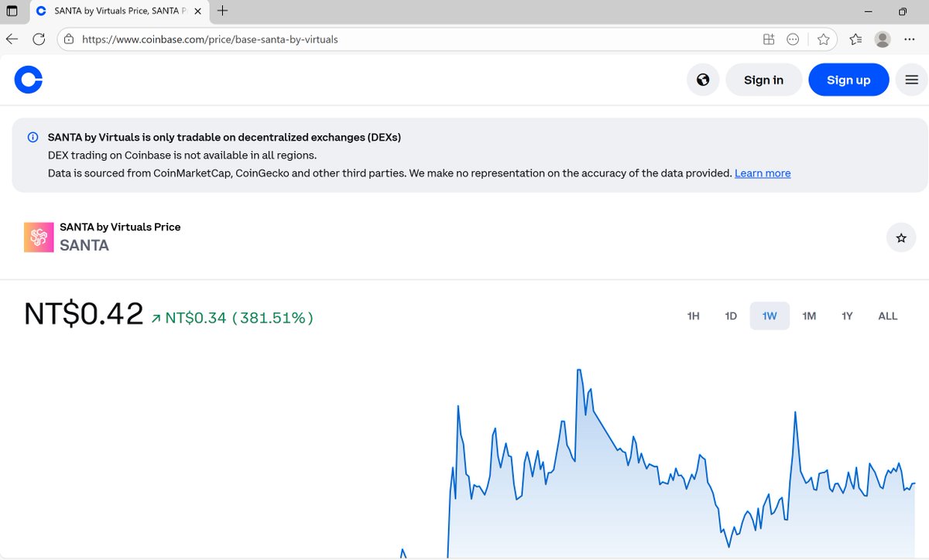Click the Coinbase logo
929x560 pixels.
29,80
